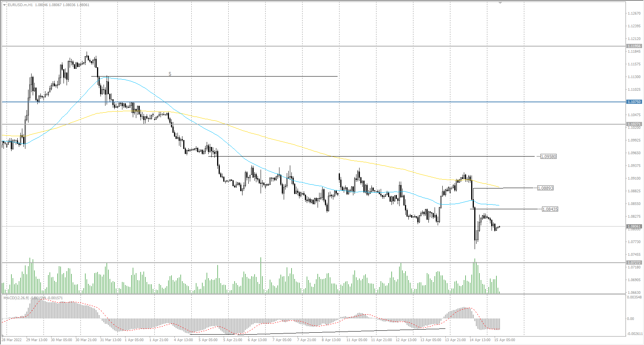Viewport: 644px width, 345px height.
Task: Click the 28 Mar 2022 date label
Action: point(12,340)
